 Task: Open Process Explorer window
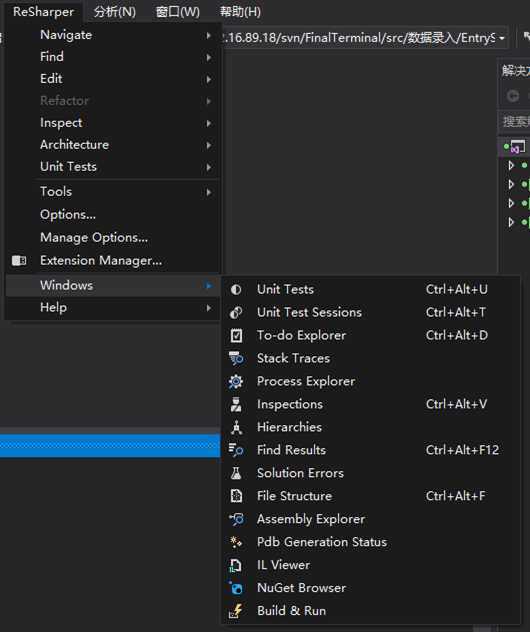click(x=371, y=381)
